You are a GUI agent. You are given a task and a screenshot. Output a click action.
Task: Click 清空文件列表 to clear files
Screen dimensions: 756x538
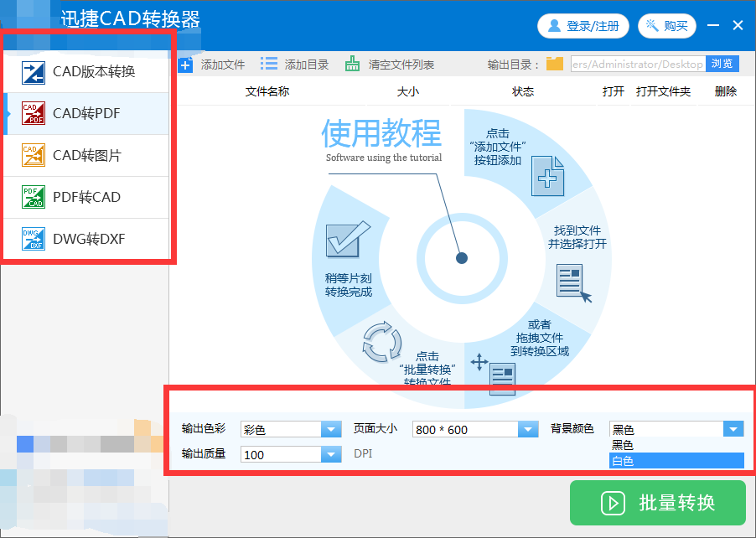(x=401, y=65)
